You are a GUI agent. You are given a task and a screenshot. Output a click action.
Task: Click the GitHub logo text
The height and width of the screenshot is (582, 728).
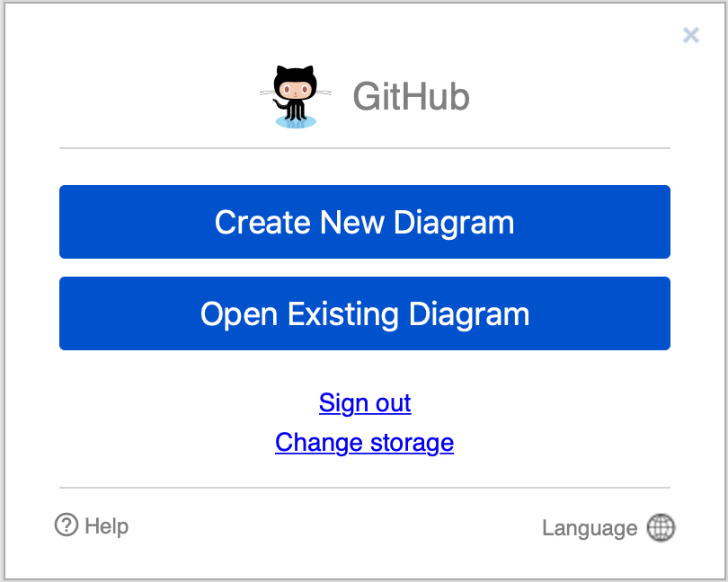[x=411, y=96]
